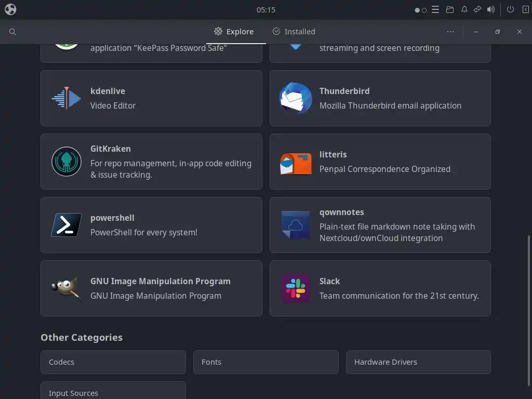The image size is (532, 399).
Task: Switch to the Installed tab
Action: coord(294,32)
